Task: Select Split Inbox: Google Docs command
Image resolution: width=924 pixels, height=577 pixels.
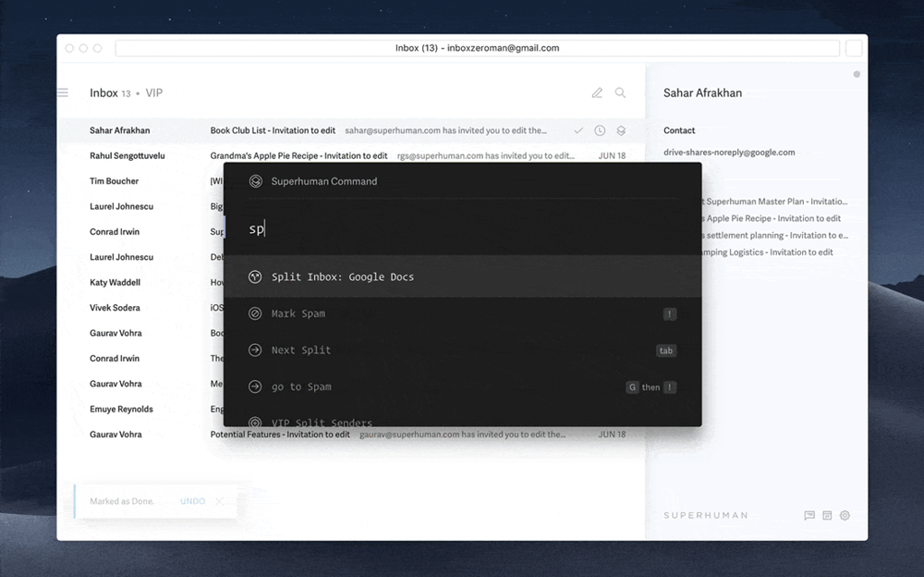Action: coord(463,276)
